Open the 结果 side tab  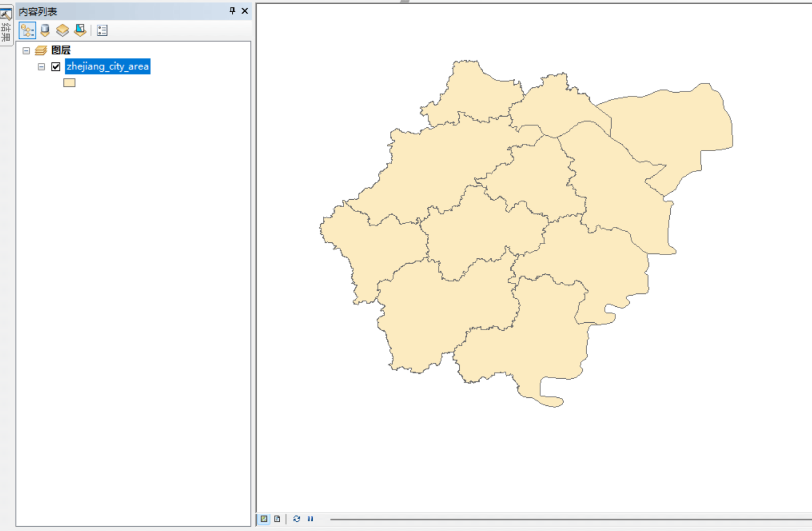(6, 27)
